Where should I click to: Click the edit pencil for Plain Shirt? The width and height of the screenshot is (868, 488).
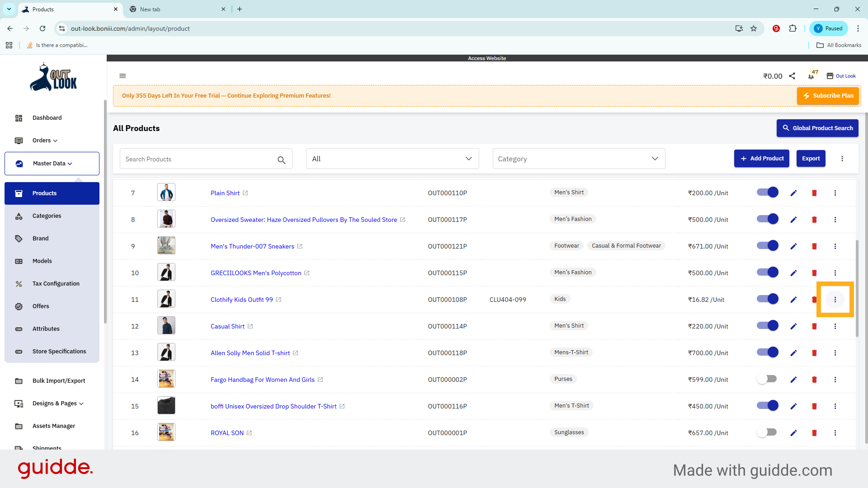click(793, 193)
